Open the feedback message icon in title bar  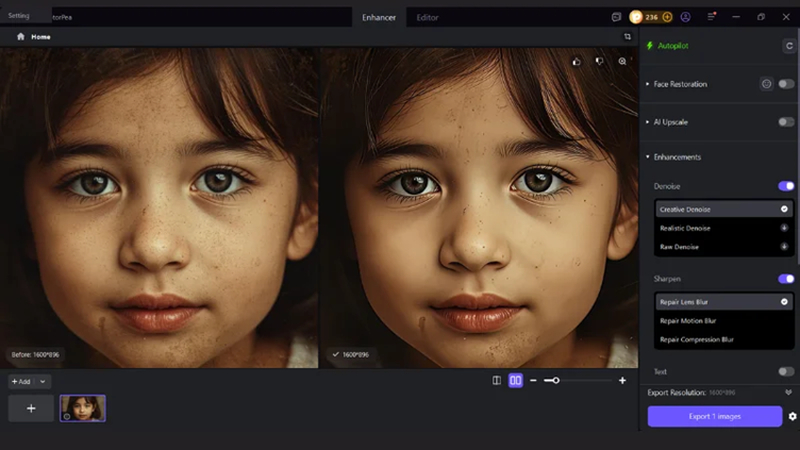pyautogui.click(x=616, y=17)
